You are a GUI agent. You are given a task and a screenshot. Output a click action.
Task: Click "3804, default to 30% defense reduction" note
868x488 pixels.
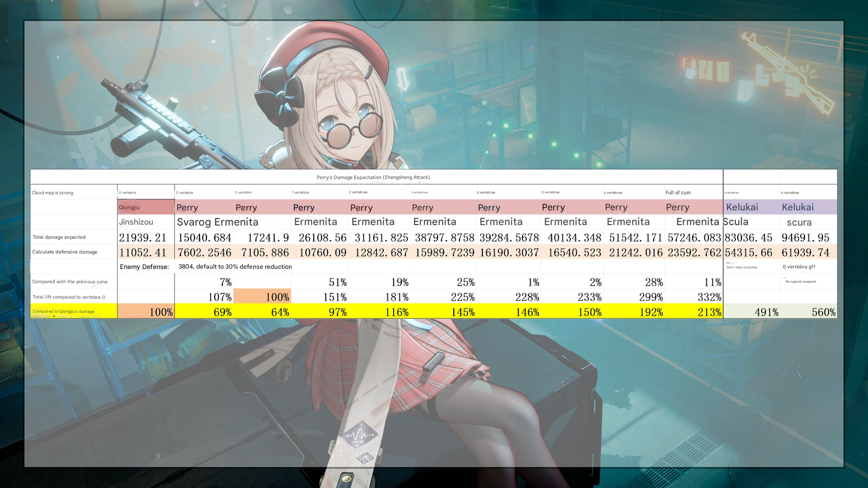pos(235,267)
